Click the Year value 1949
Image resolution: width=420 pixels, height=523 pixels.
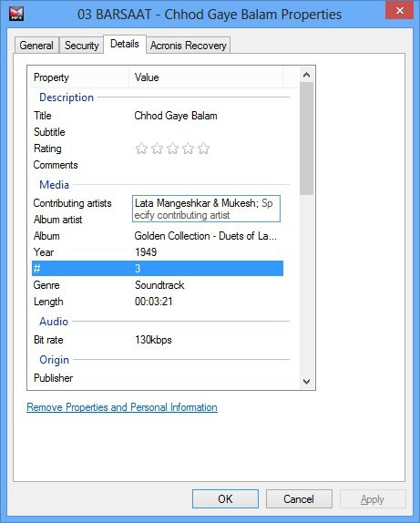[146, 252]
